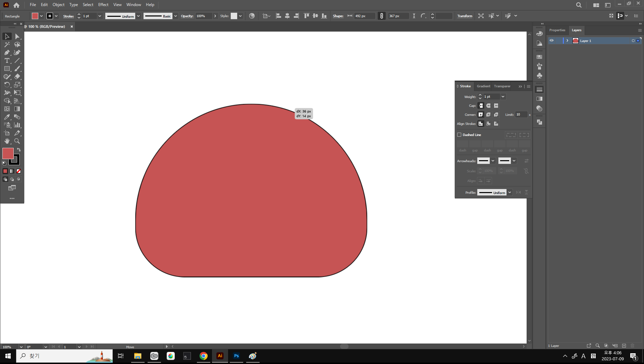644x364 pixels.
Task: Expand Layer 1 contents
Action: tap(567, 41)
